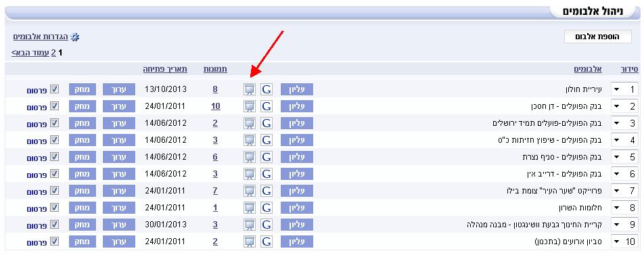Image resolution: width=644 pixels, height=253 pixels.
Task: Open order dropdown showing 4
Action: [624, 140]
